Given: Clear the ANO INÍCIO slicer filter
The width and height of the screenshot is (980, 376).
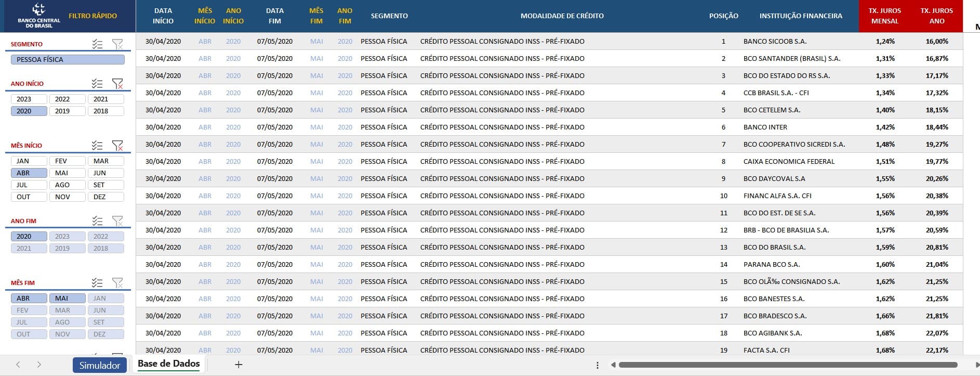Looking at the screenshot, I should coord(118,83).
